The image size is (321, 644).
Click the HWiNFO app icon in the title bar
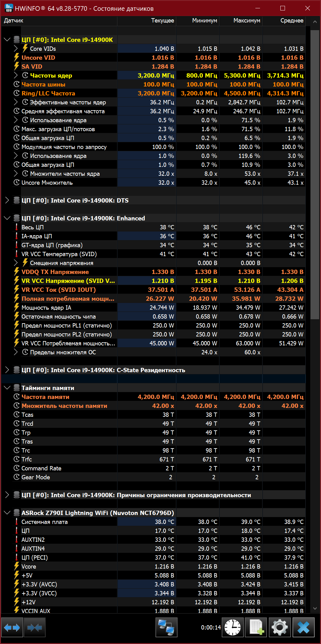pyautogui.click(x=9, y=8)
